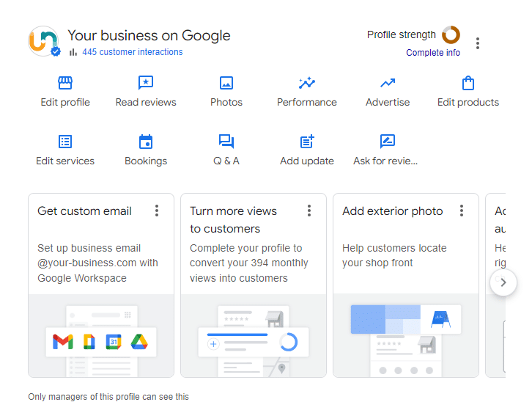532x413 pixels.
Task: Click the Profile strength ring indicator
Action: 451,34
